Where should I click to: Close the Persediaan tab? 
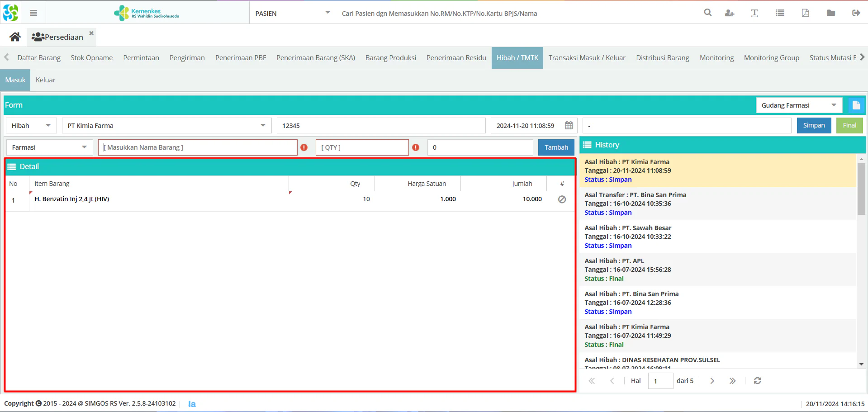(91, 33)
